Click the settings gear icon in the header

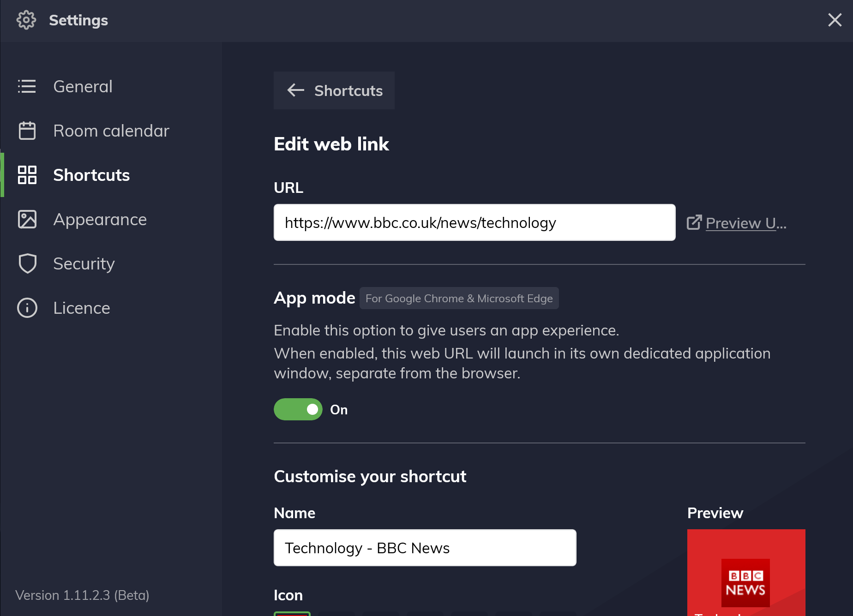coord(26,20)
